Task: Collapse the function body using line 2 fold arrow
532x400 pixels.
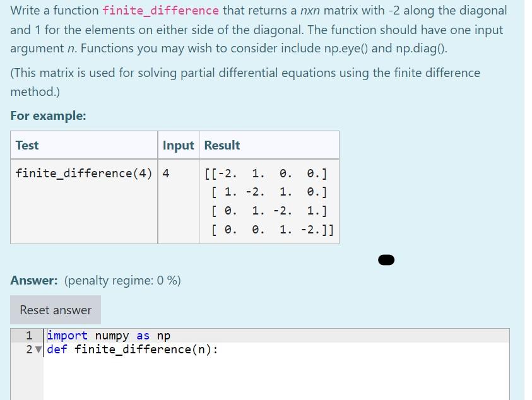Action: click(x=37, y=349)
